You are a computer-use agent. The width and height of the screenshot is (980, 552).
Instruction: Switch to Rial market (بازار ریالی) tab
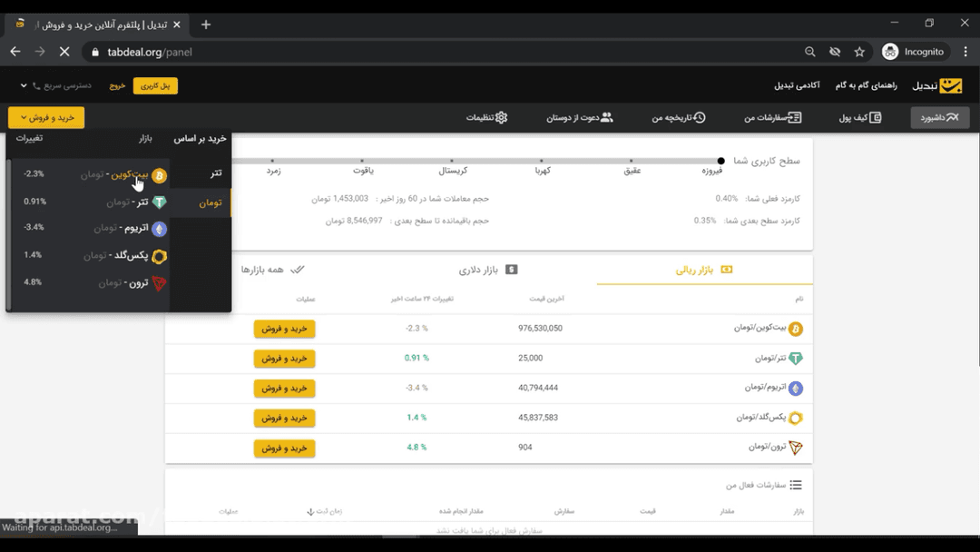click(704, 270)
